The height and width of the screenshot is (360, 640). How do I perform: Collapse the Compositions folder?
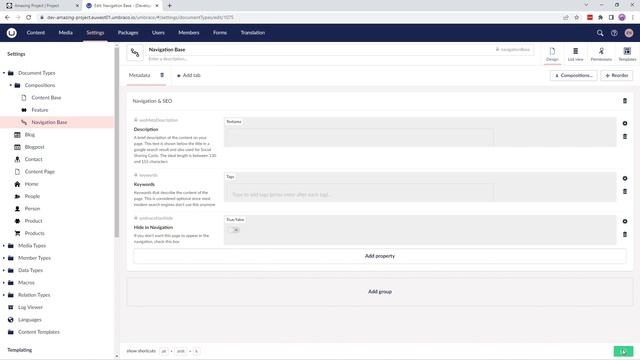point(11,85)
